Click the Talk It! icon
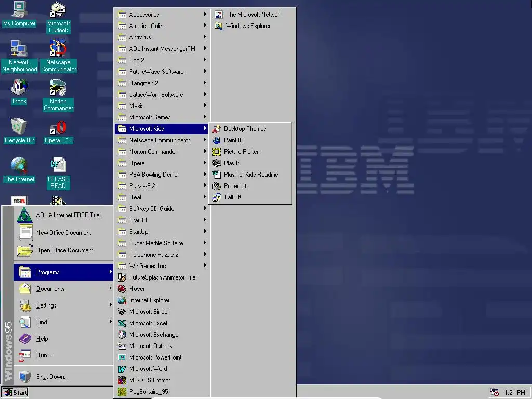This screenshot has width=532, height=399. click(217, 197)
